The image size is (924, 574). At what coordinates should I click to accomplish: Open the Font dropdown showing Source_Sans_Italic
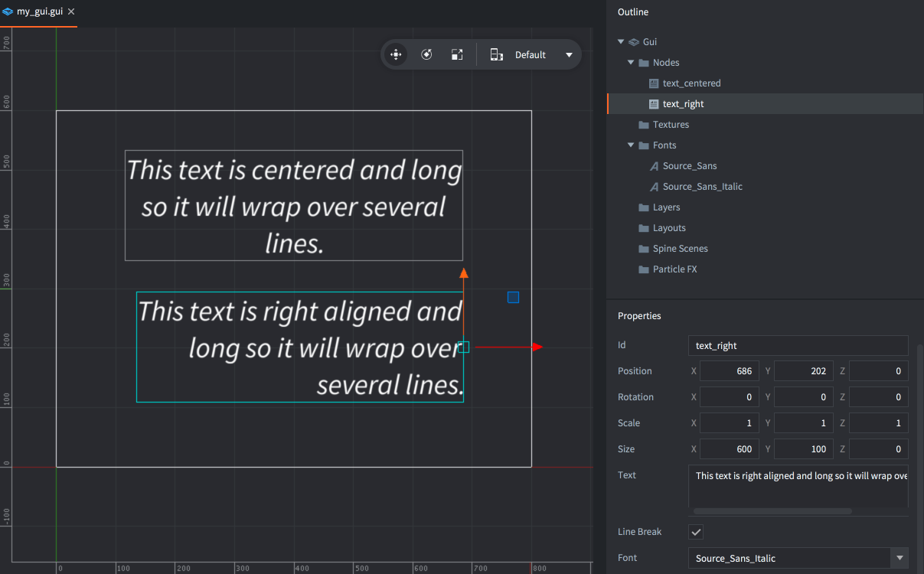pyautogui.click(x=900, y=558)
